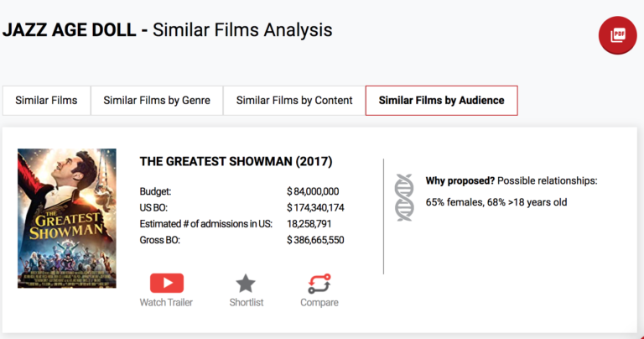This screenshot has height=339, width=644.
Task: Click the DNA helix icon
Action: tap(404, 197)
